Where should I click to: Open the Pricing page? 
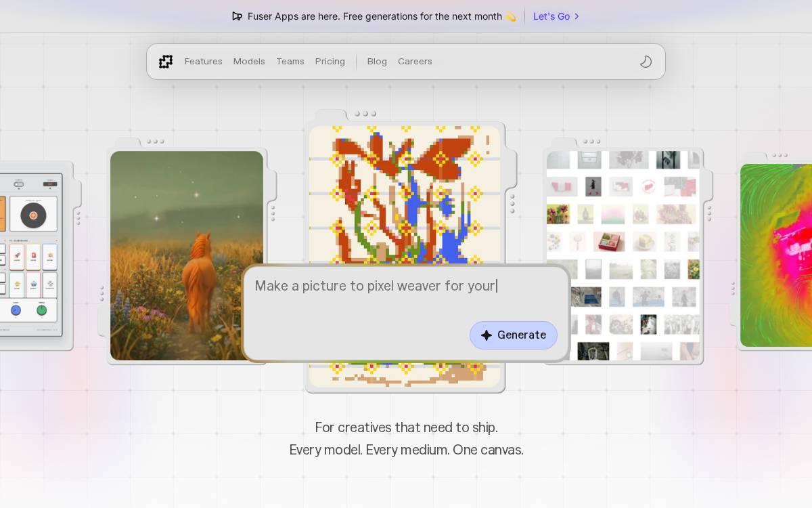coord(330,62)
